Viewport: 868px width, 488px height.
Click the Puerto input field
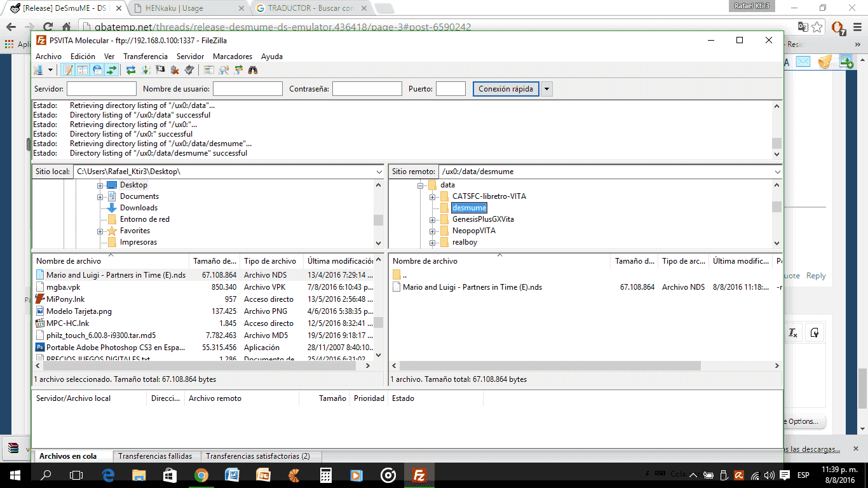tap(451, 89)
